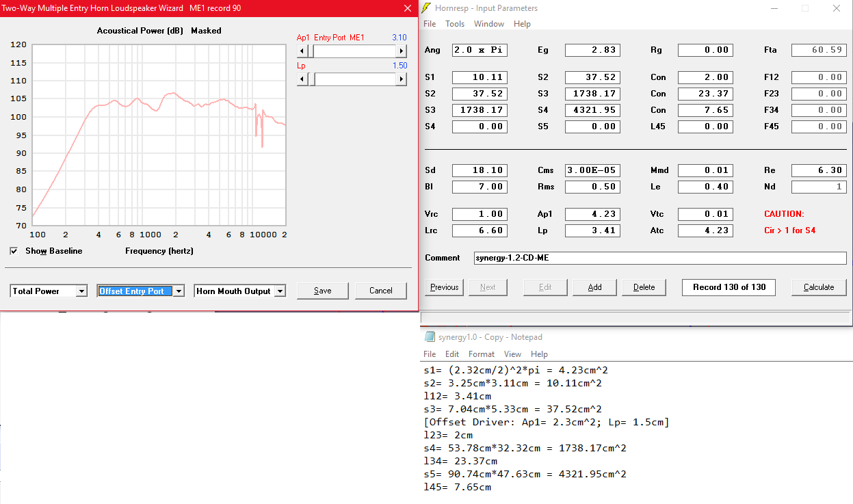Click the Record 130 of 130 indicator
The width and height of the screenshot is (853, 504).
pyautogui.click(x=729, y=287)
